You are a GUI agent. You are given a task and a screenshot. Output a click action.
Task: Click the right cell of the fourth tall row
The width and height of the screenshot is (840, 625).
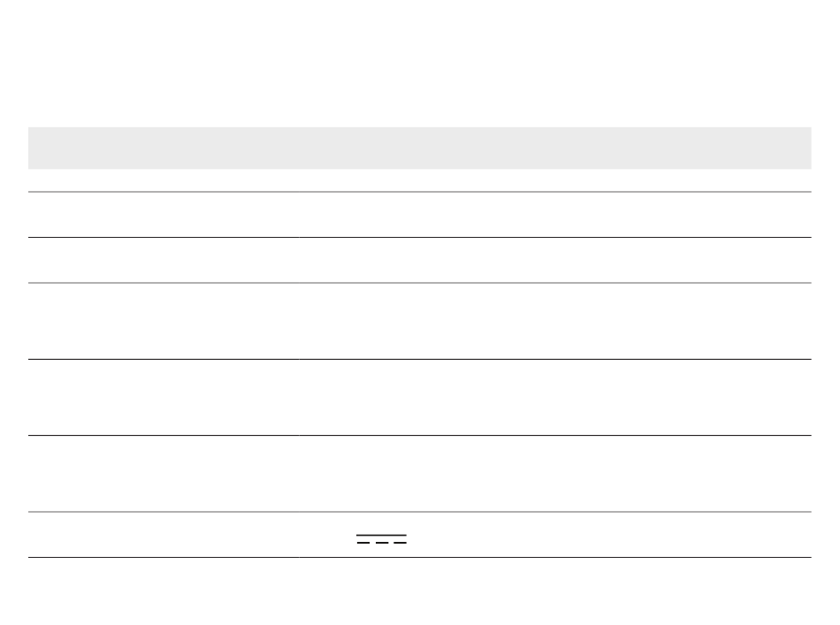pyautogui.click(x=555, y=398)
